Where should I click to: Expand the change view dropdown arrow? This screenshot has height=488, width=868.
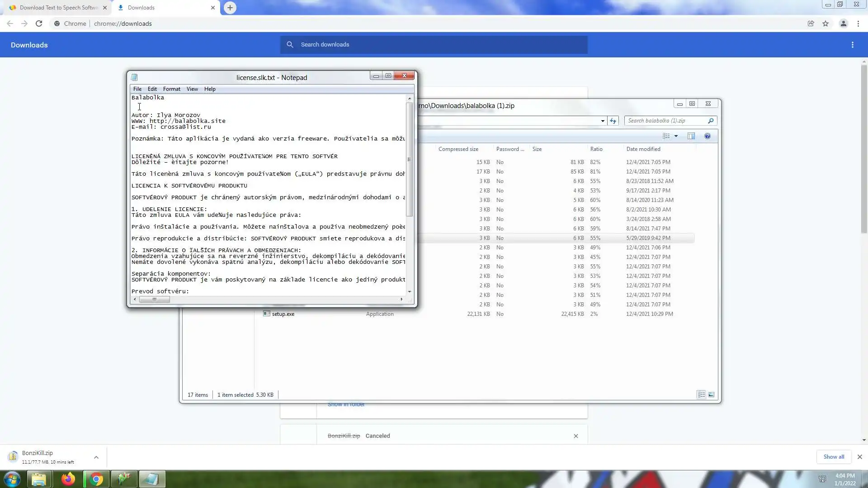point(676,136)
